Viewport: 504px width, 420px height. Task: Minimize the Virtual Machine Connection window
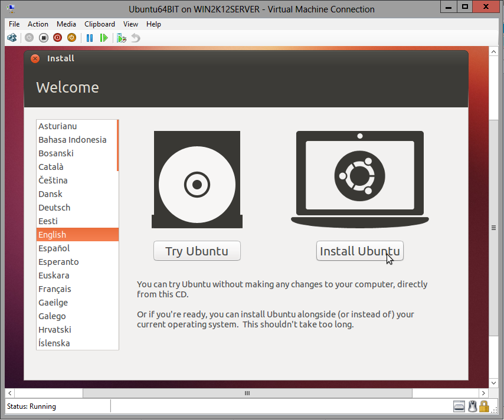point(449,6)
